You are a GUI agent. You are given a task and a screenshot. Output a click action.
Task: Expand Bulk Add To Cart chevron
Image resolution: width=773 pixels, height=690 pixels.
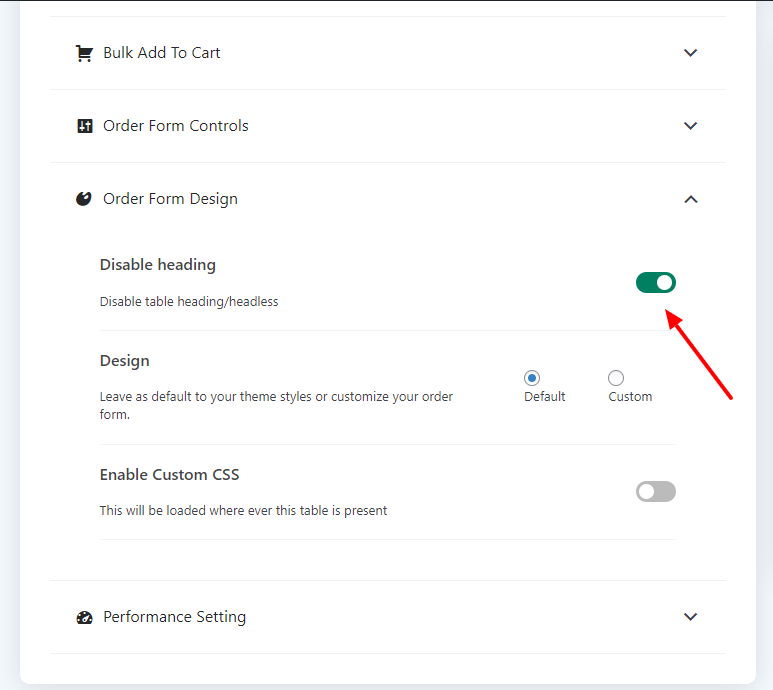click(690, 53)
